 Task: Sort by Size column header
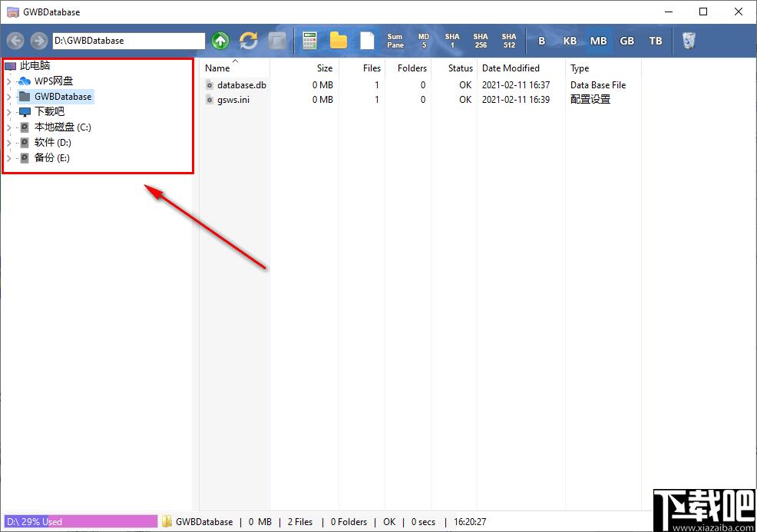(325, 68)
